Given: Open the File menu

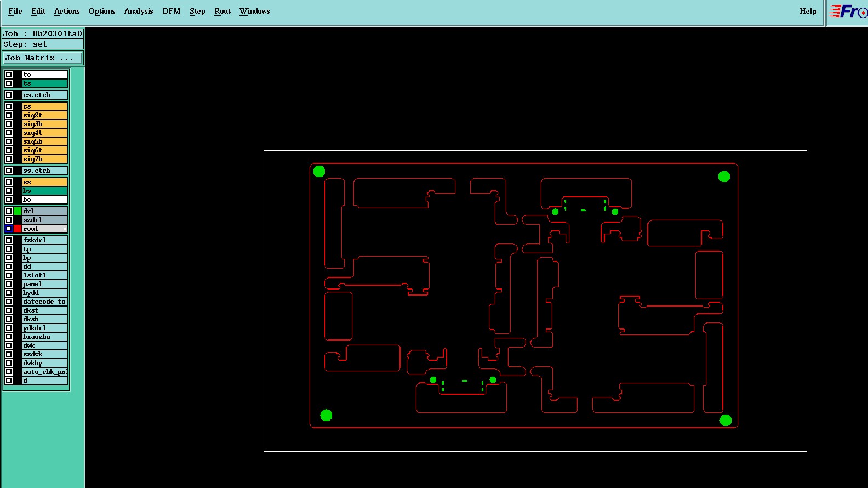Looking at the screenshot, I should [x=15, y=11].
